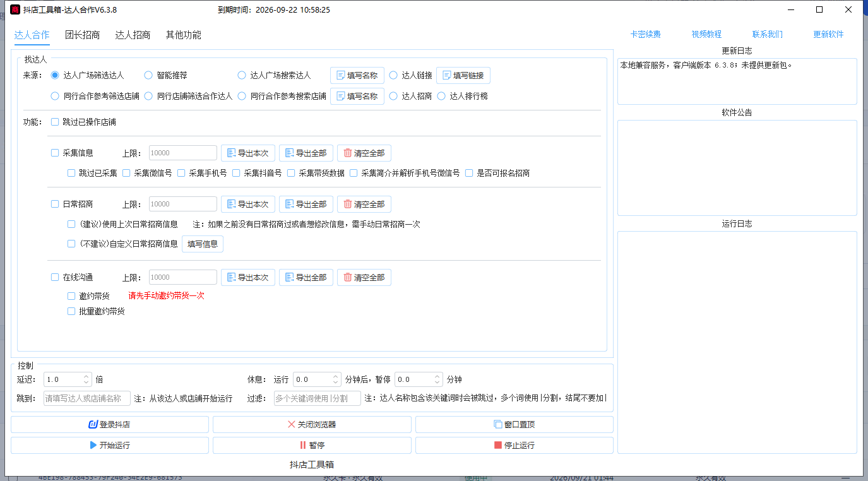This screenshot has height=481, width=868.
Task: Start the run with 开始运行
Action: 110,445
